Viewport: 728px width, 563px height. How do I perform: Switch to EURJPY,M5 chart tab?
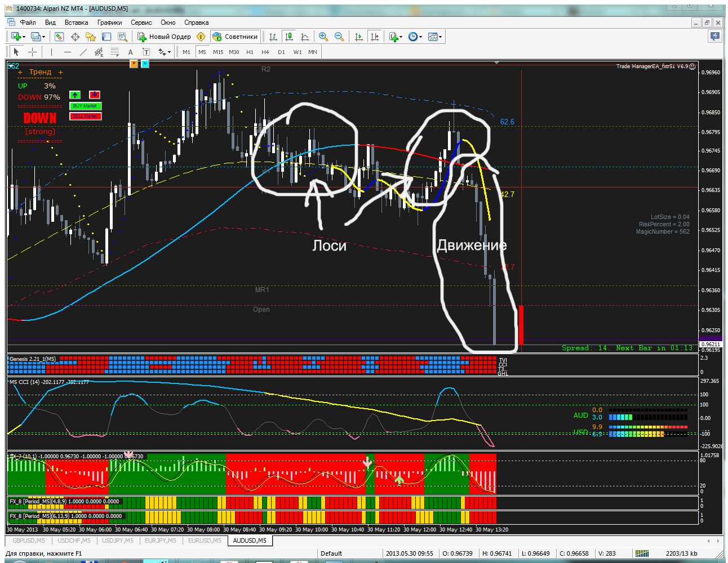pos(161,540)
